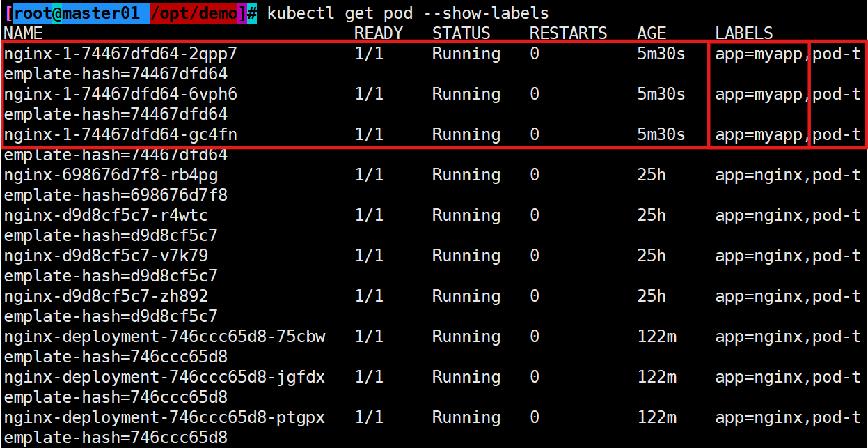The width and height of the screenshot is (868, 448).
Task: Click the kubectl get pod --show-labels command text
Action: tap(408, 13)
